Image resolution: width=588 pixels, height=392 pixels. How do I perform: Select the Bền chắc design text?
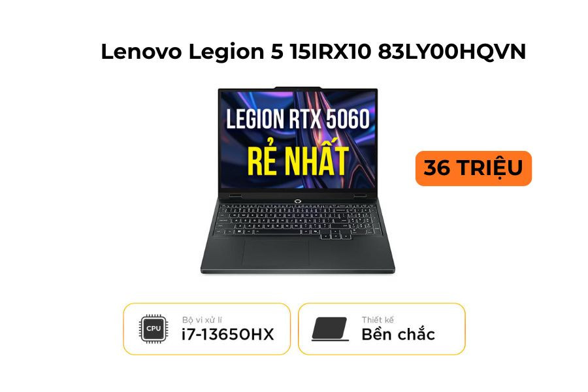click(x=399, y=335)
